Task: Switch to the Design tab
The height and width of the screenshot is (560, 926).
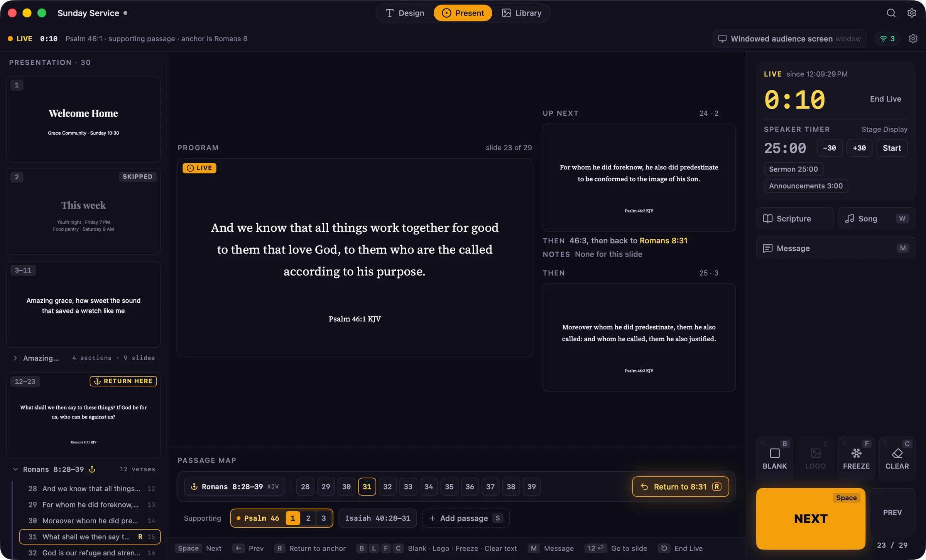Action: pos(405,13)
